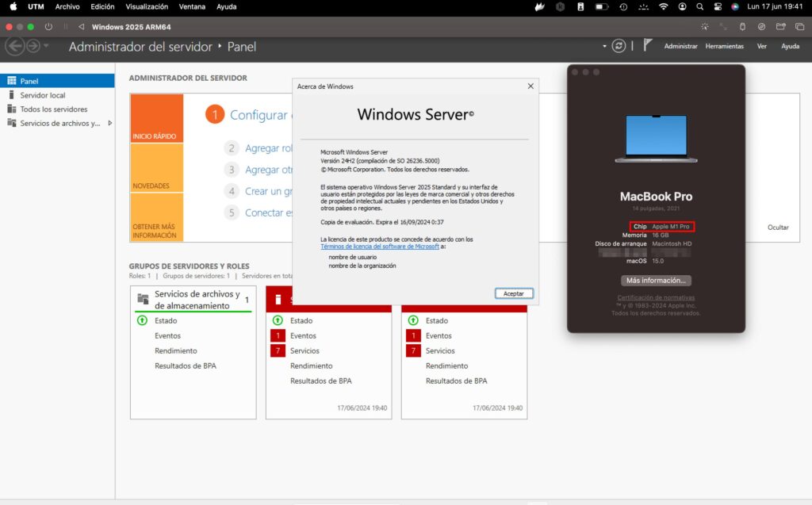Close the Acerca de Windows dialog
This screenshot has height=505, width=812.
(530, 86)
